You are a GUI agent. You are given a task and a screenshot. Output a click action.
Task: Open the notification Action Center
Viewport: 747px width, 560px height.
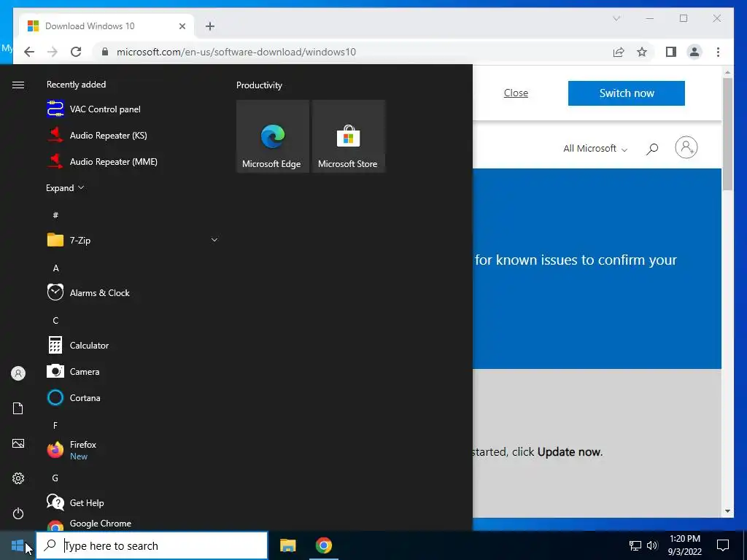point(723,545)
